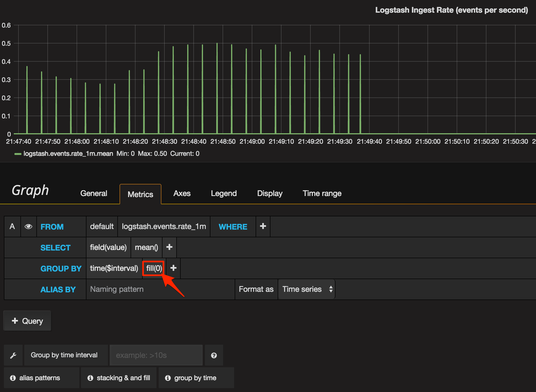This screenshot has width=536, height=392.
Task: Click legend color swatch for logstash.events.rate_1m.mean
Action: [x=18, y=154]
